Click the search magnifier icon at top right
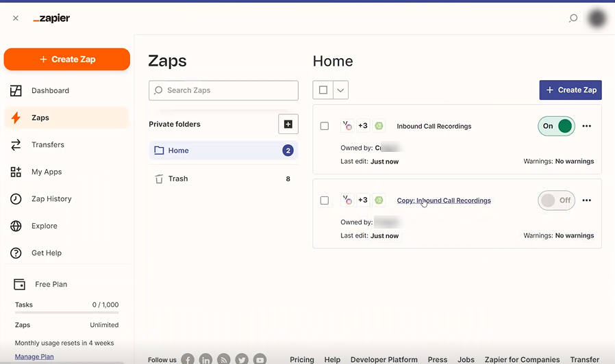This screenshot has width=615, height=364. (573, 18)
